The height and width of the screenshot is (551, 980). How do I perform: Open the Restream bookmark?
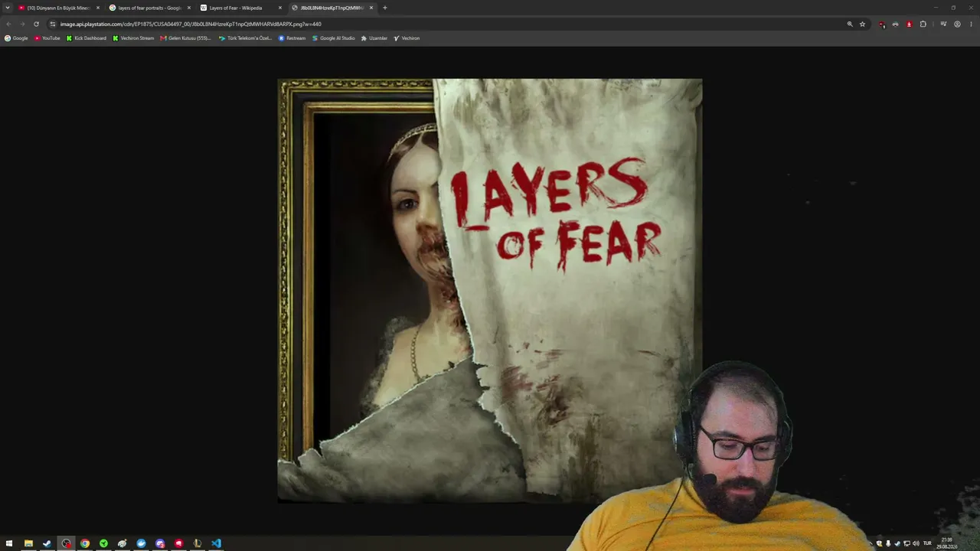click(x=292, y=38)
